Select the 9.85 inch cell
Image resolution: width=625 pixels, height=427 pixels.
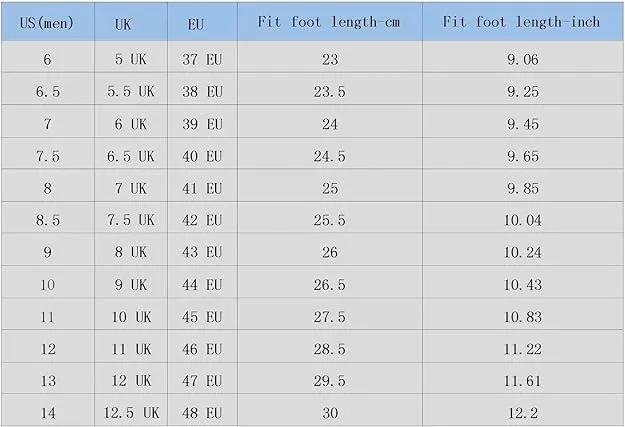coord(523,188)
